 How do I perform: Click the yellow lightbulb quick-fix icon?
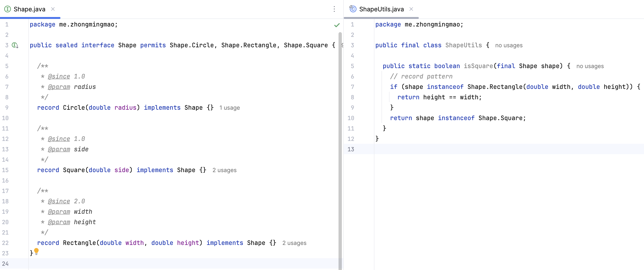pos(36,251)
